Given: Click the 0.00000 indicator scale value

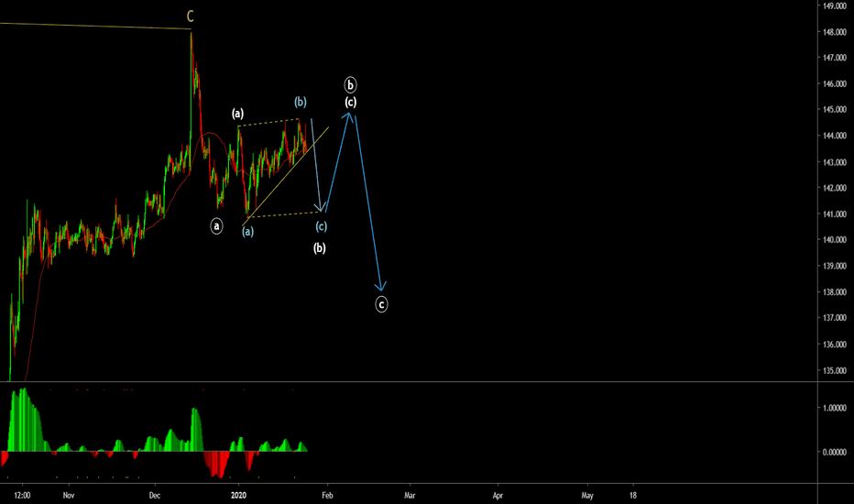Looking at the screenshot, I should 835,452.
